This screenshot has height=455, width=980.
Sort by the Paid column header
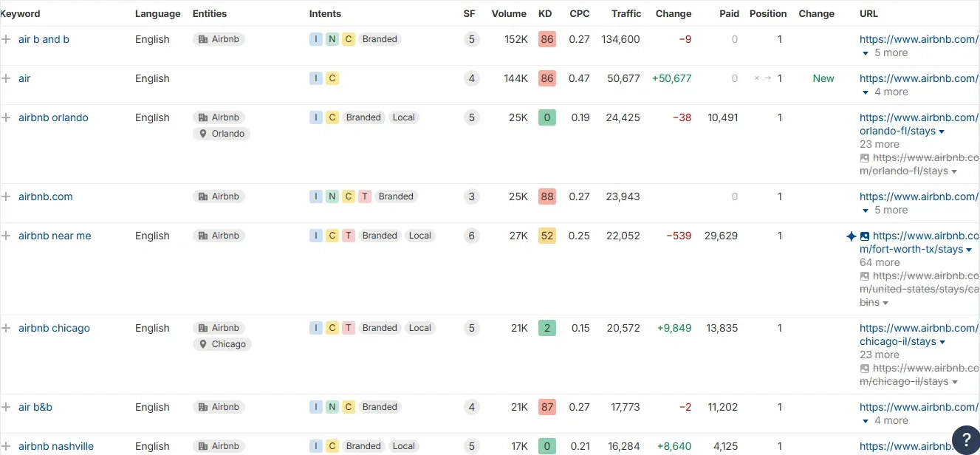click(728, 13)
